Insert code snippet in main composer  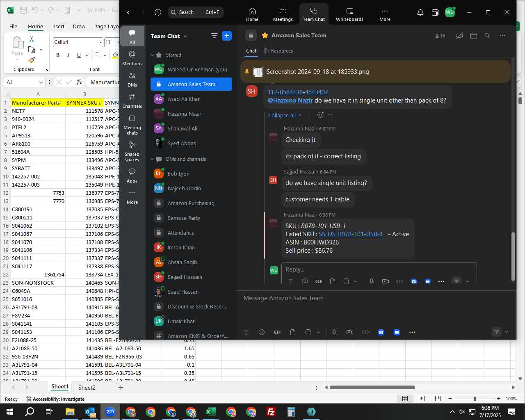point(365,332)
